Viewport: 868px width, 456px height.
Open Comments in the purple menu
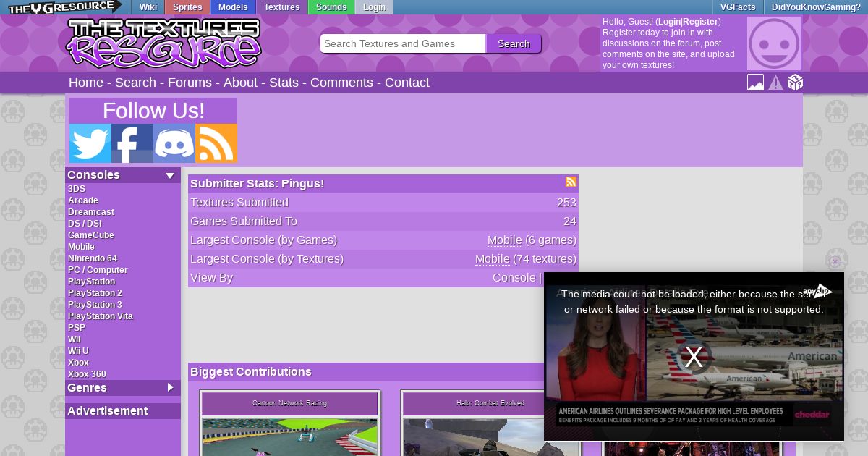point(341,83)
